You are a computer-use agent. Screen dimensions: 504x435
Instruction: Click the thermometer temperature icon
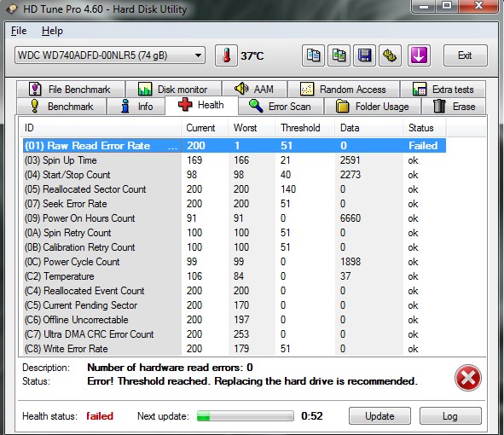(226, 55)
